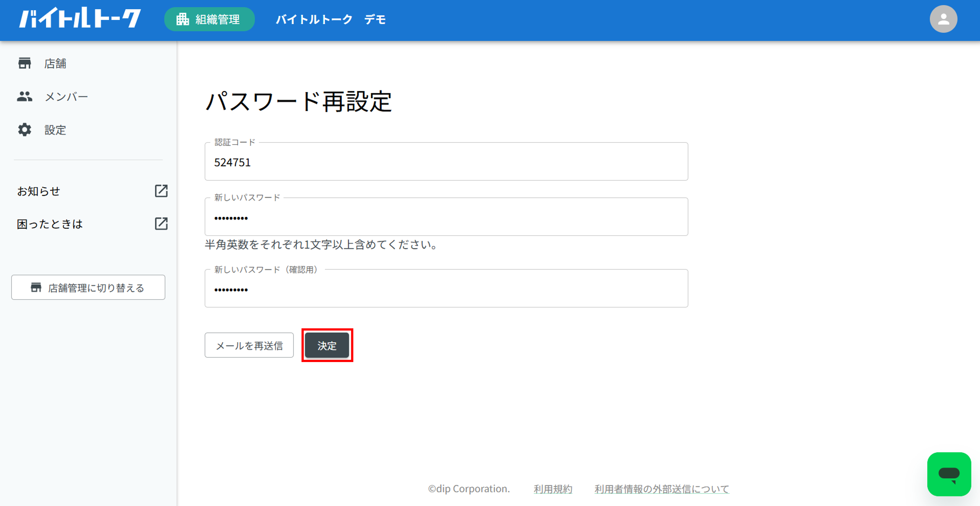Click the 店舗管理に切り替える button
This screenshot has height=506, width=980.
coord(88,287)
